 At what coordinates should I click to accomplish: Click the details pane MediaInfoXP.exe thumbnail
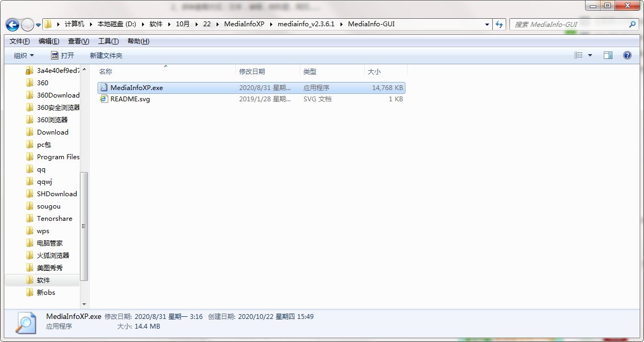pos(25,322)
